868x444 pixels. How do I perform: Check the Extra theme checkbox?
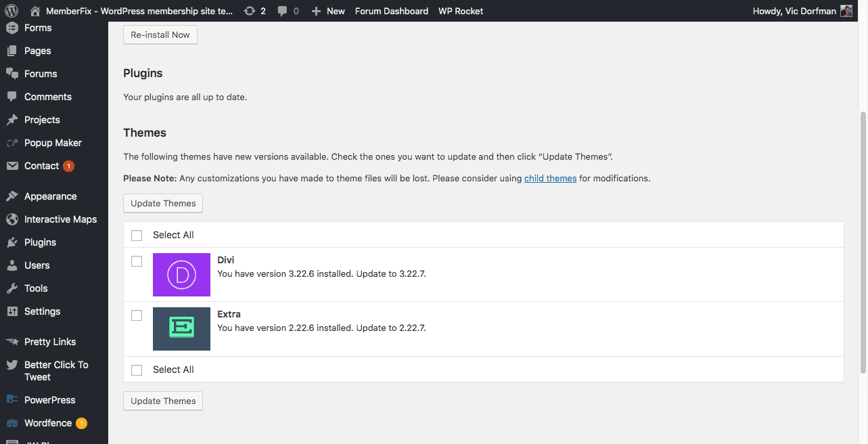[137, 315]
